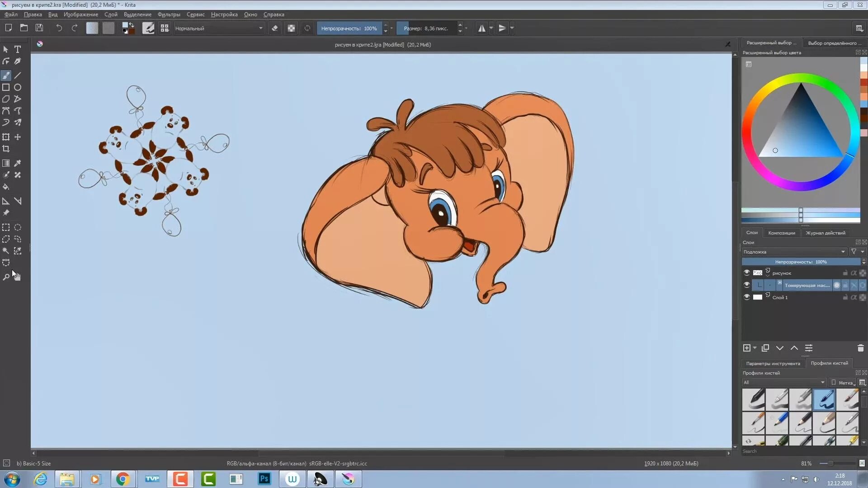This screenshot has height=488, width=868.
Task: Select the Text tool
Action: pos(18,49)
